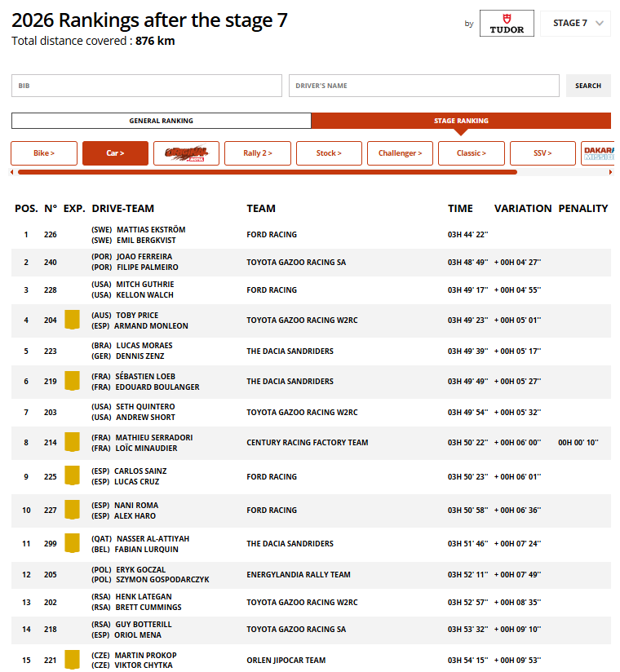The height and width of the screenshot is (672, 620).
Task: Click Mathieu Serradori's yellow experience badge
Action: click(x=72, y=442)
